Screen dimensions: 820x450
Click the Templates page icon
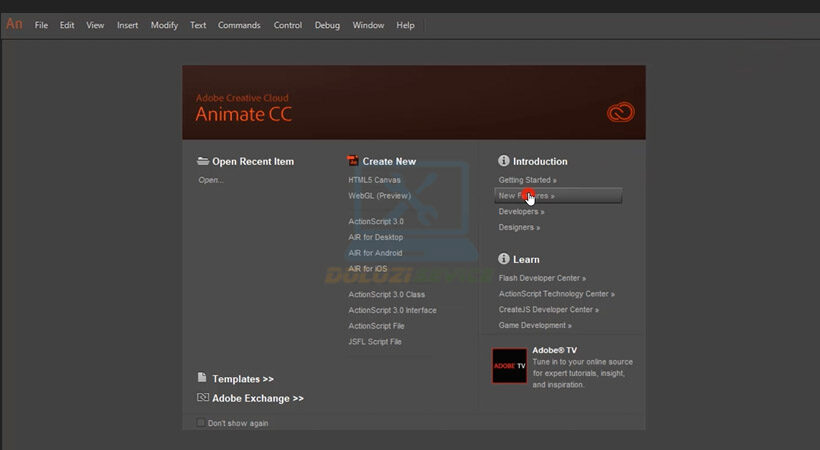point(203,378)
